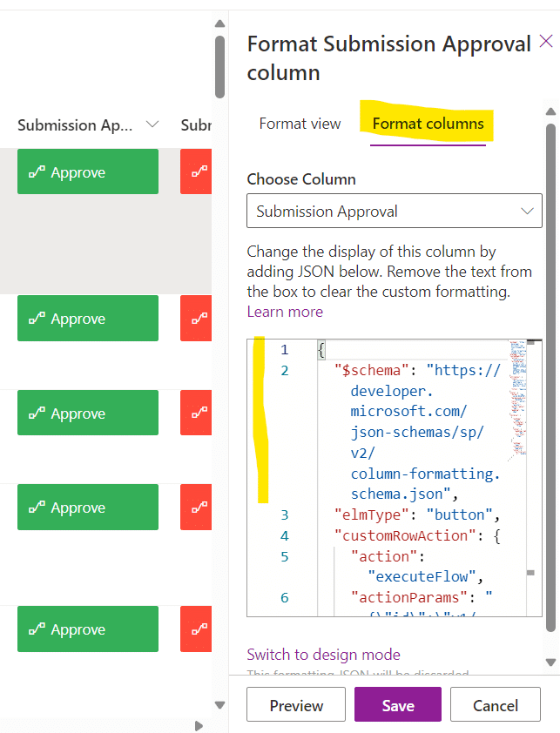The height and width of the screenshot is (733, 560).
Task: Click the green Approve button in the fourth row
Action: click(87, 507)
